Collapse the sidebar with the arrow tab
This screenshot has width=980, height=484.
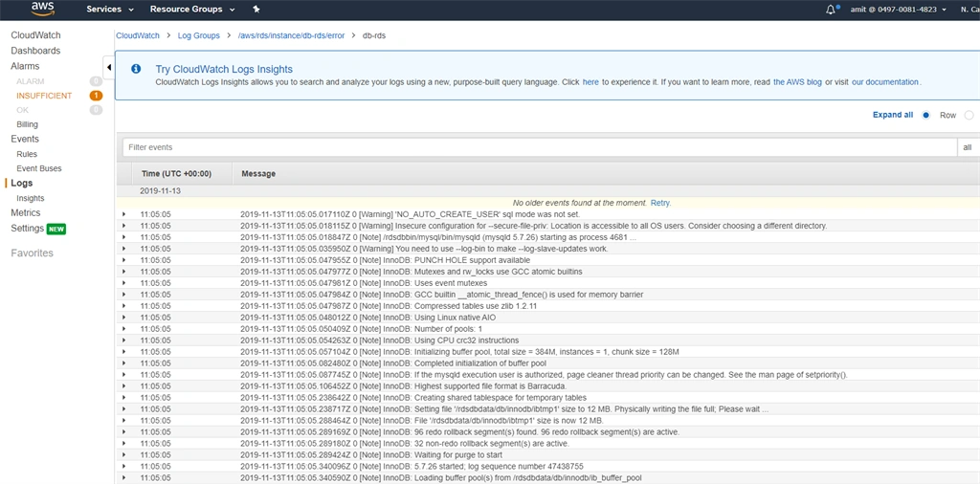pos(109,68)
